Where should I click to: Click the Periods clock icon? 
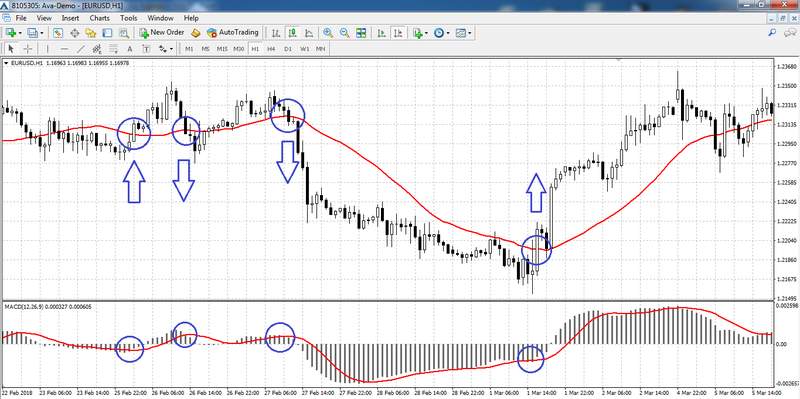(439, 33)
